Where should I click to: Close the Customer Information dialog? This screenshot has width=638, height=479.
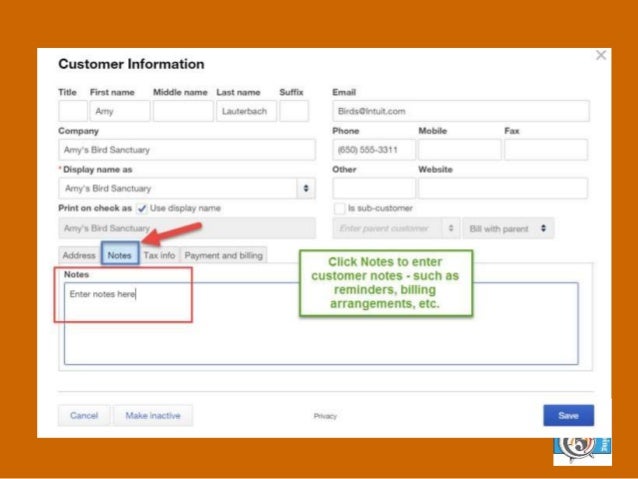pos(601,55)
